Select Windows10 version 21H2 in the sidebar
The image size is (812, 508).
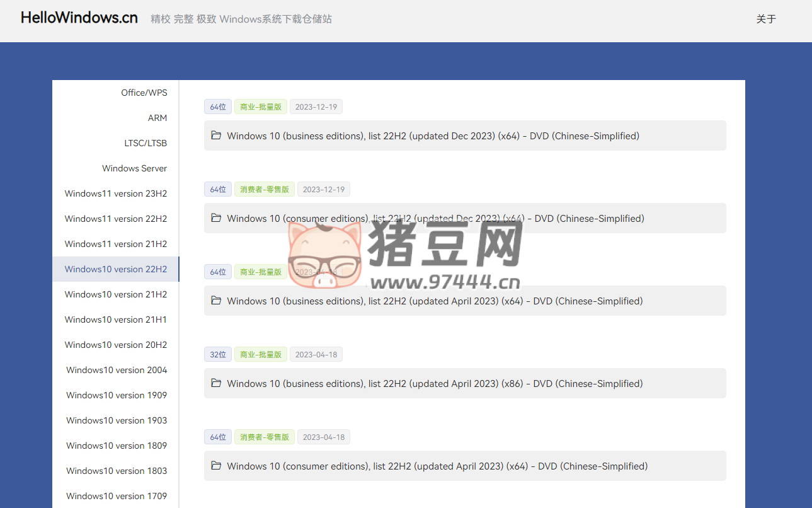[116, 294]
